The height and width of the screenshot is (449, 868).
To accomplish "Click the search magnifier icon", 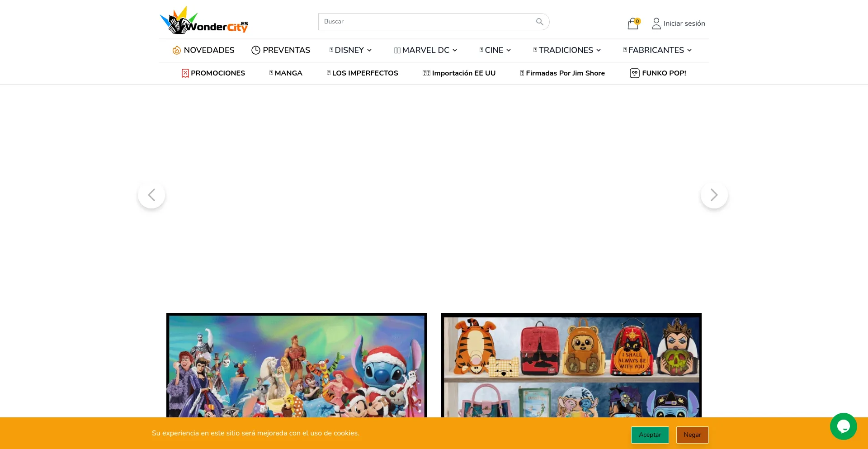I will [539, 22].
